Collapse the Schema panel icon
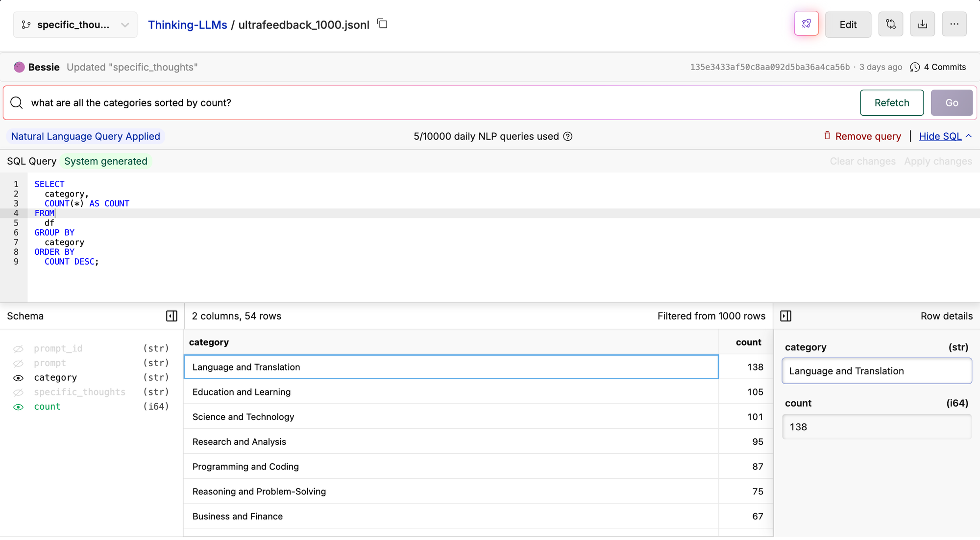 171,316
